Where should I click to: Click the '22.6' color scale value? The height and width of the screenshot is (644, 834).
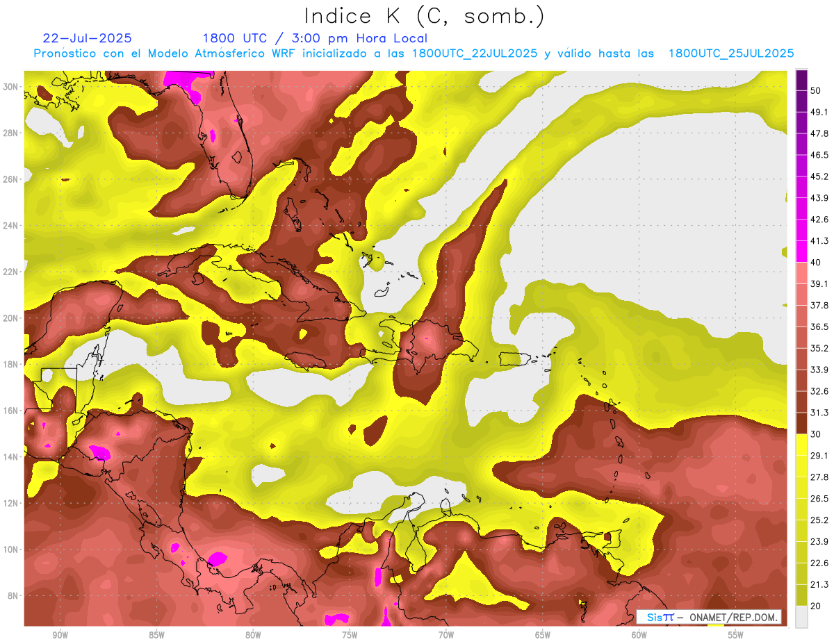819,563
